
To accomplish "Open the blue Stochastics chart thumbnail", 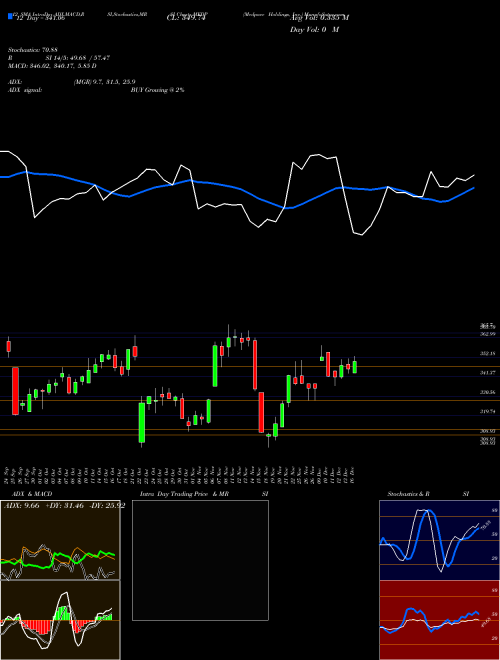I will [x=439, y=540].
